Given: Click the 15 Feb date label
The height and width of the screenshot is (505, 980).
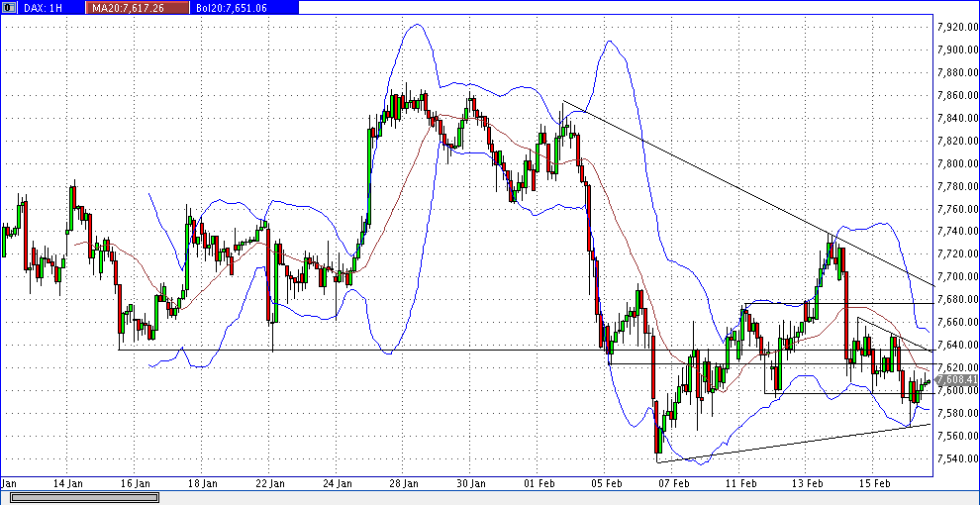Looking at the screenshot, I should [873, 483].
